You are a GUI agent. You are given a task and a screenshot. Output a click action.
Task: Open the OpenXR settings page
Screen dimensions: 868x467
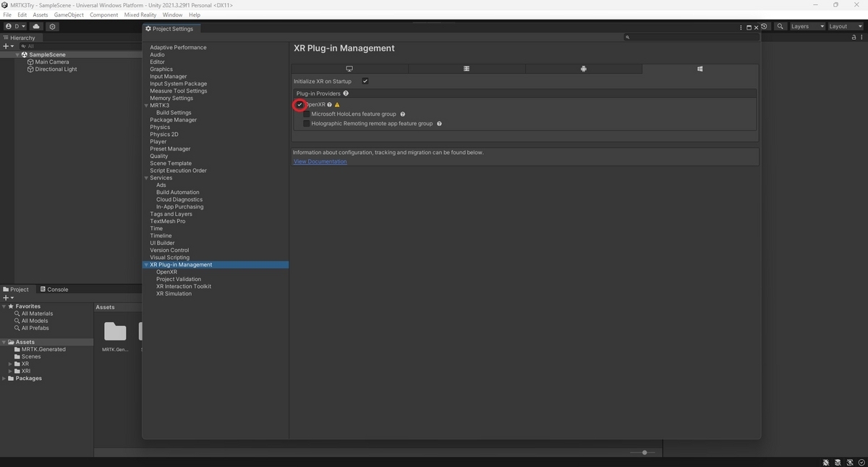[x=166, y=272]
